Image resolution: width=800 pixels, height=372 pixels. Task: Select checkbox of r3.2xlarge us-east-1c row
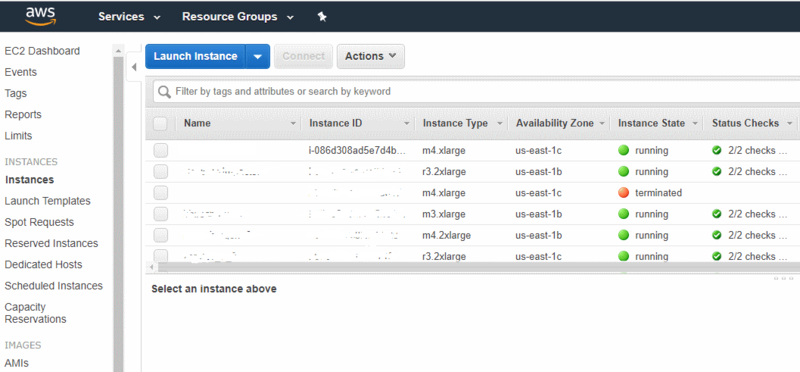click(161, 256)
